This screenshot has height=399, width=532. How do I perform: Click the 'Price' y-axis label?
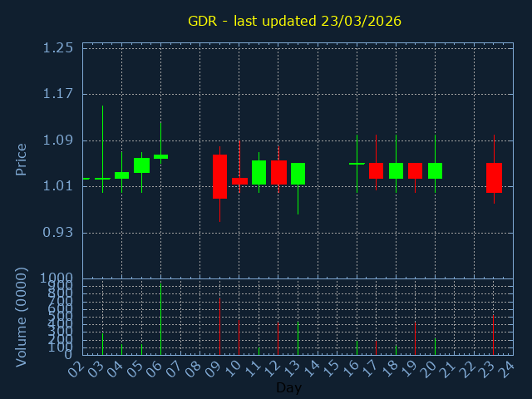[22, 159]
